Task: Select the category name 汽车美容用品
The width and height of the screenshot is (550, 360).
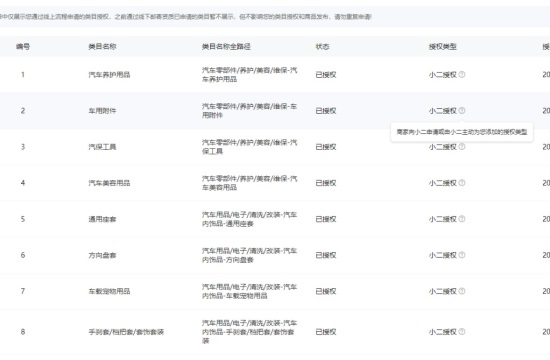Action: coord(109,183)
